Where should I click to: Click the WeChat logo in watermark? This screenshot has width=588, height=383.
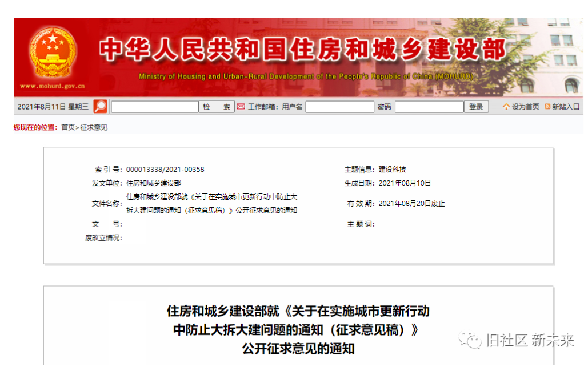(x=471, y=341)
